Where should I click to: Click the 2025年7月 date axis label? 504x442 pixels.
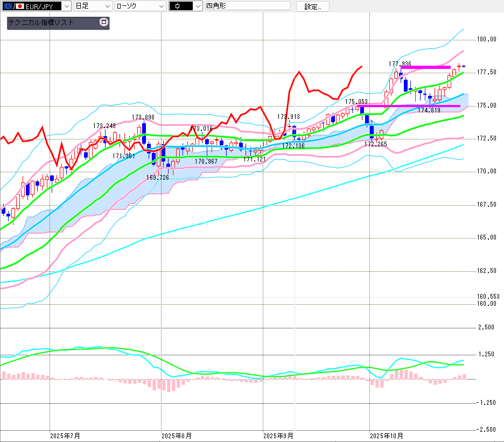(x=65, y=435)
